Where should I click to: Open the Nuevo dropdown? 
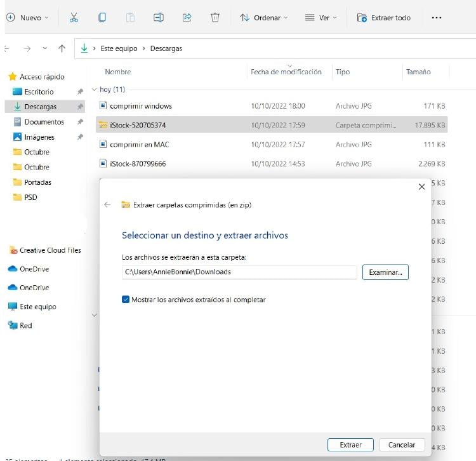point(27,18)
